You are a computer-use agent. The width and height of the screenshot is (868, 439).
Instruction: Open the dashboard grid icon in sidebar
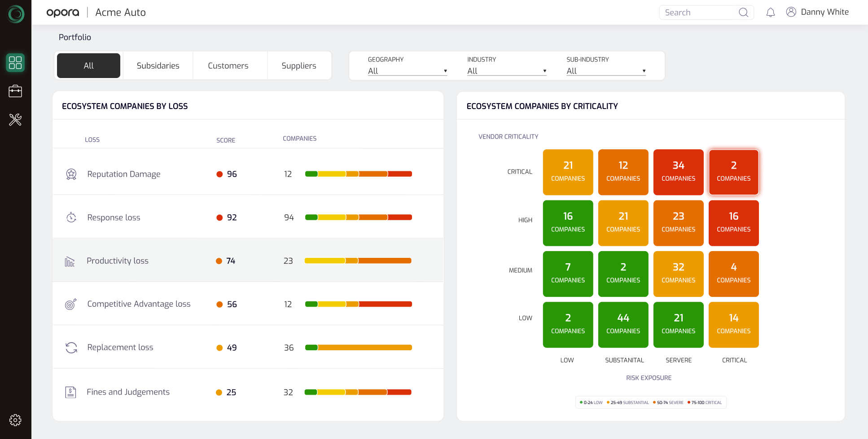coord(15,62)
